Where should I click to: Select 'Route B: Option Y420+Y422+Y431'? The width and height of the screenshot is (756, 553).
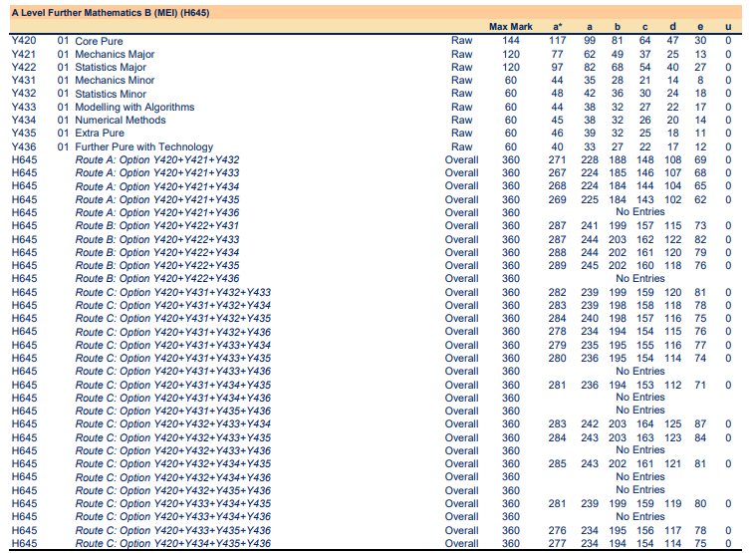tap(157, 225)
